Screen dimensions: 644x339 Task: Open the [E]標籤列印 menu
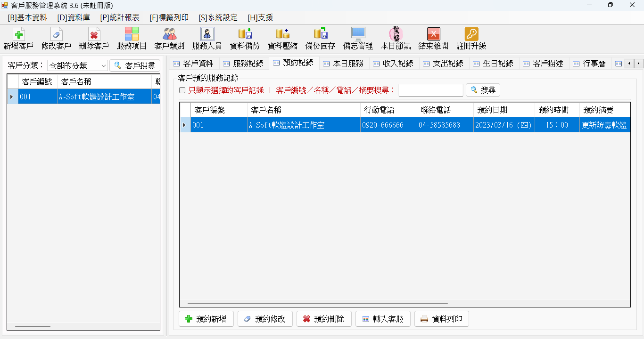coord(169,17)
